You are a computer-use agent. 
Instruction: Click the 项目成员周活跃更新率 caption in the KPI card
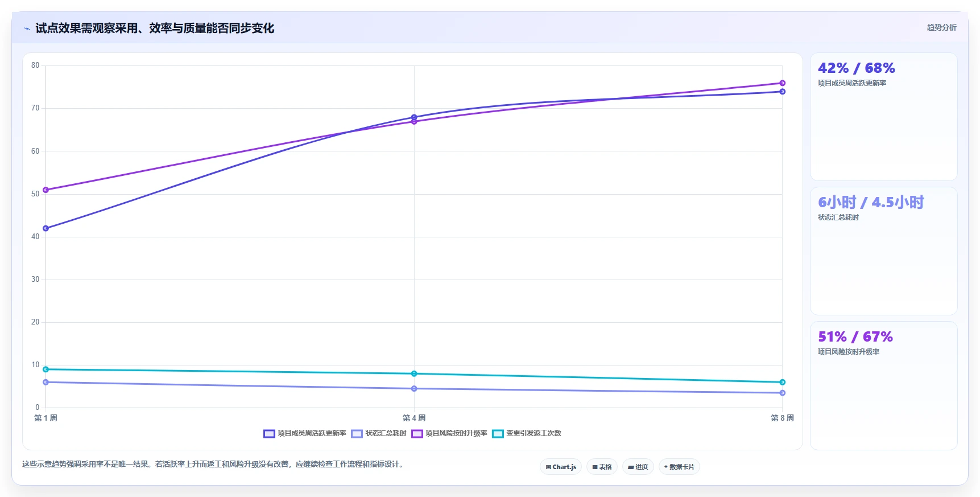click(x=852, y=83)
